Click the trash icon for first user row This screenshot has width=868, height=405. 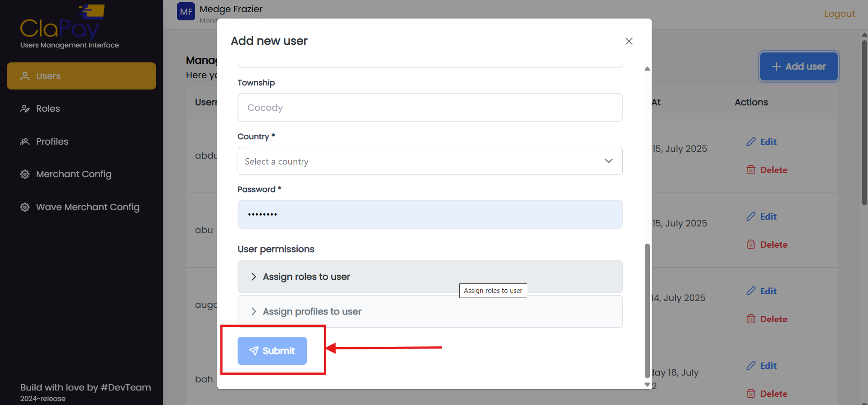tap(751, 170)
